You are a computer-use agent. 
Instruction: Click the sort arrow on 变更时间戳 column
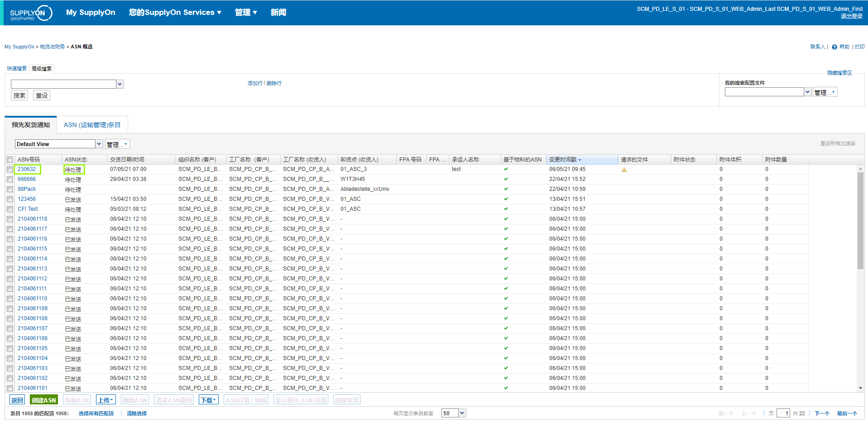(x=580, y=160)
